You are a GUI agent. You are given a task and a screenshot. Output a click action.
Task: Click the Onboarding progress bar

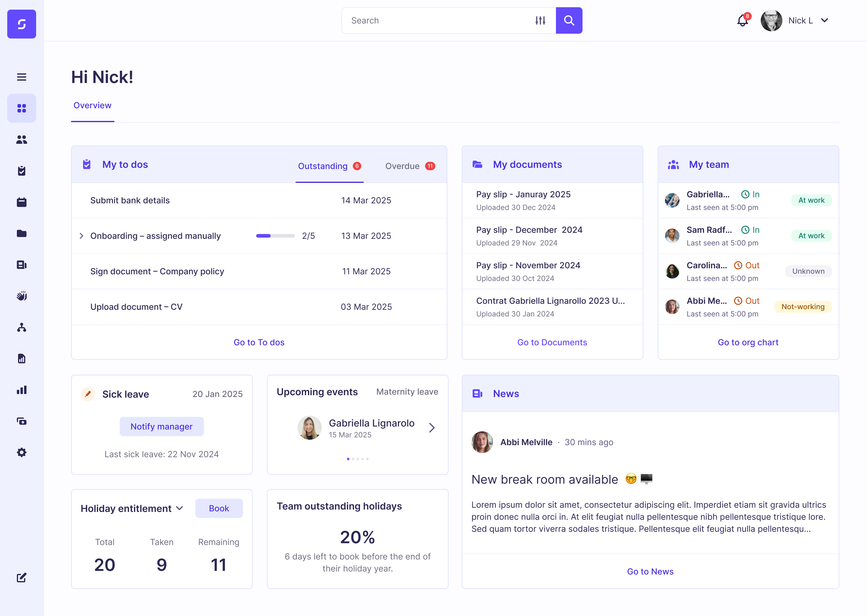[275, 236]
